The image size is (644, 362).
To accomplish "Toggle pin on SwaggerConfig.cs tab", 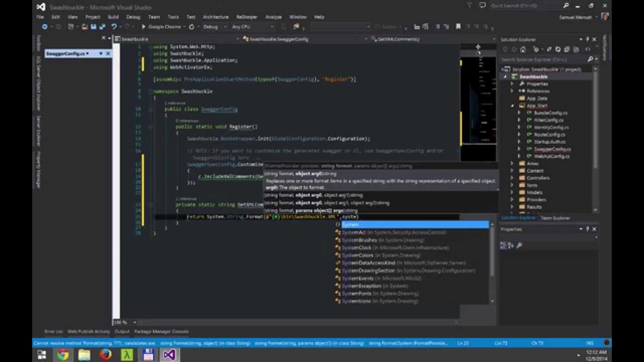I will coord(101,53).
